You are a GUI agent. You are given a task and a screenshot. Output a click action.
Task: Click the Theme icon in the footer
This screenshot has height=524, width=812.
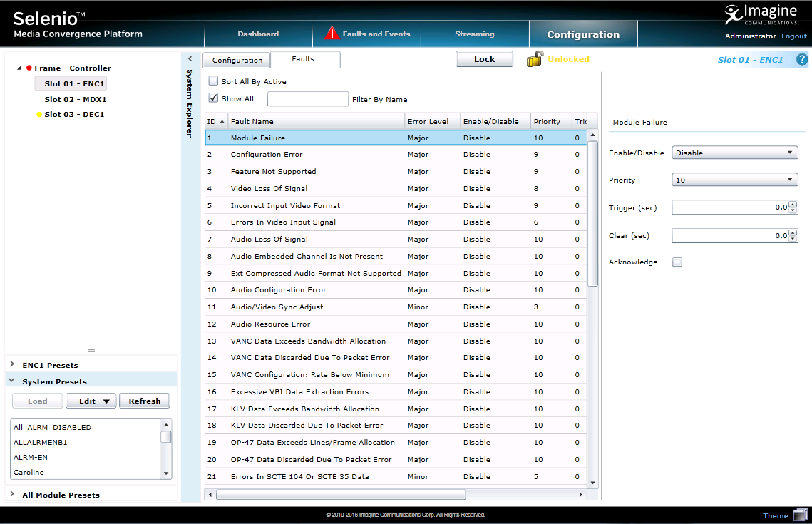[x=801, y=515]
